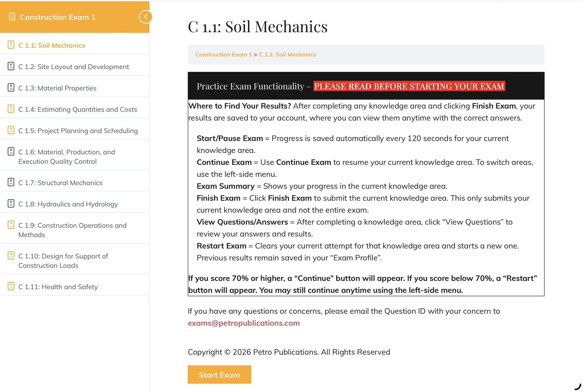Screen dimensions: 583x392
Task: Select C 1.9: Construction Operations and Methods
Action: click(72, 230)
